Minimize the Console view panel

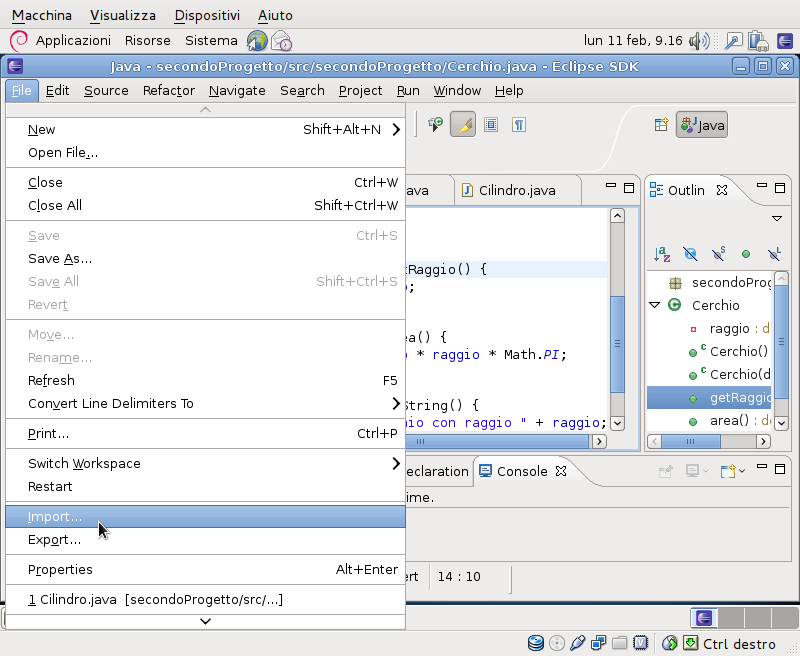(762, 466)
